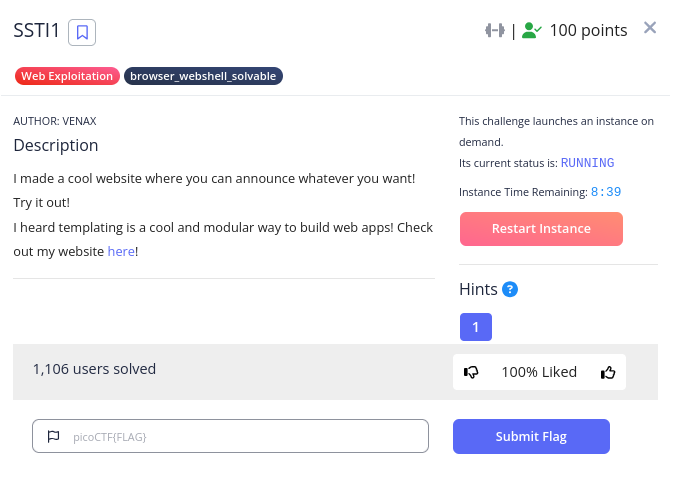Screen dimensions: 675x486
Task: Select the browser_webshell_solvable tag
Action: (203, 76)
